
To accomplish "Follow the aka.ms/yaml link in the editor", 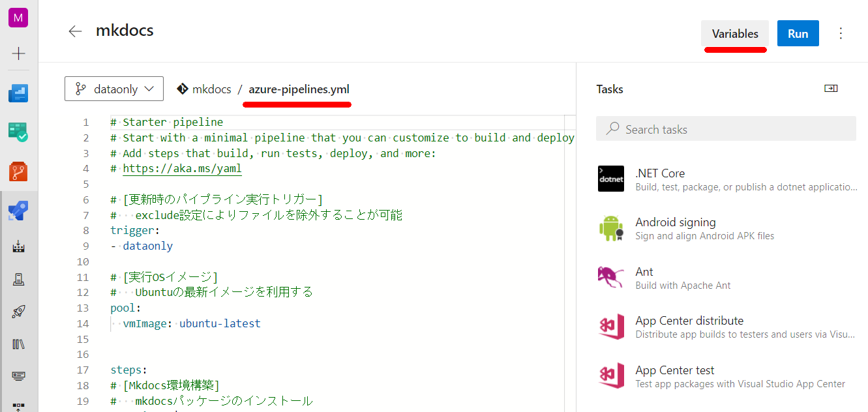I will tap(182, 169).
